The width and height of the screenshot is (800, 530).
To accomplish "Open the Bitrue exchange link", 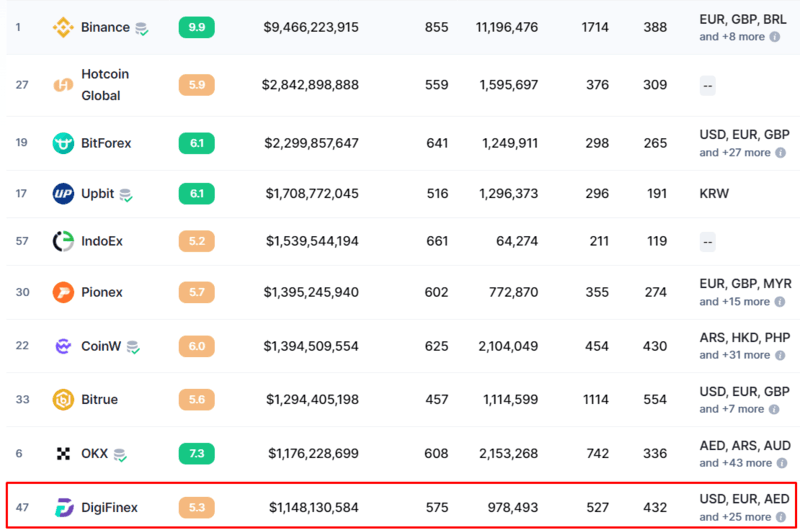I will 99,399.
